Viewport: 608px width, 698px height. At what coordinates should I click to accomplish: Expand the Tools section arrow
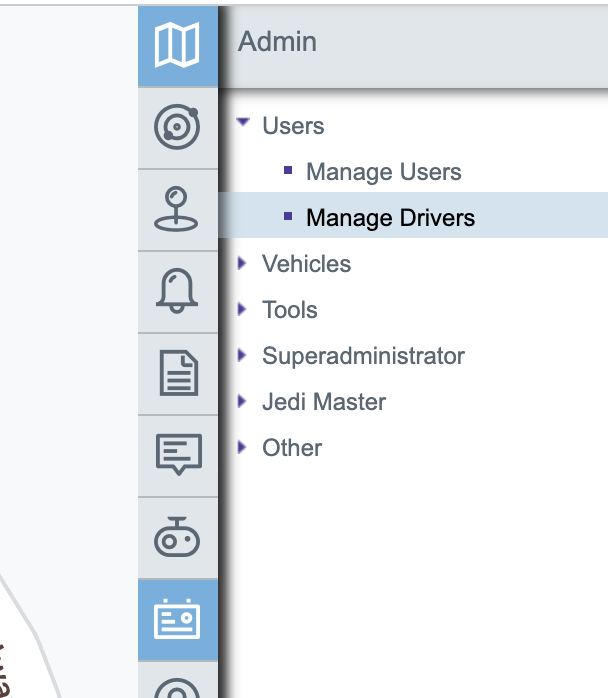[x=242, y=310]
